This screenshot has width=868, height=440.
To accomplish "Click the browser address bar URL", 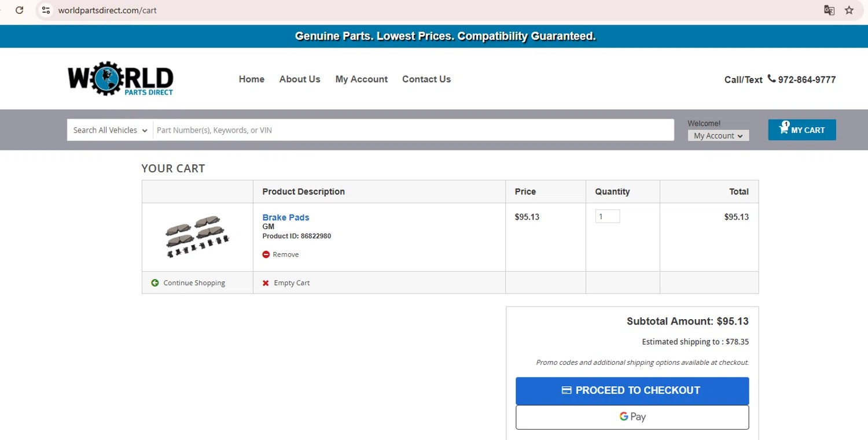I will 108,10.
